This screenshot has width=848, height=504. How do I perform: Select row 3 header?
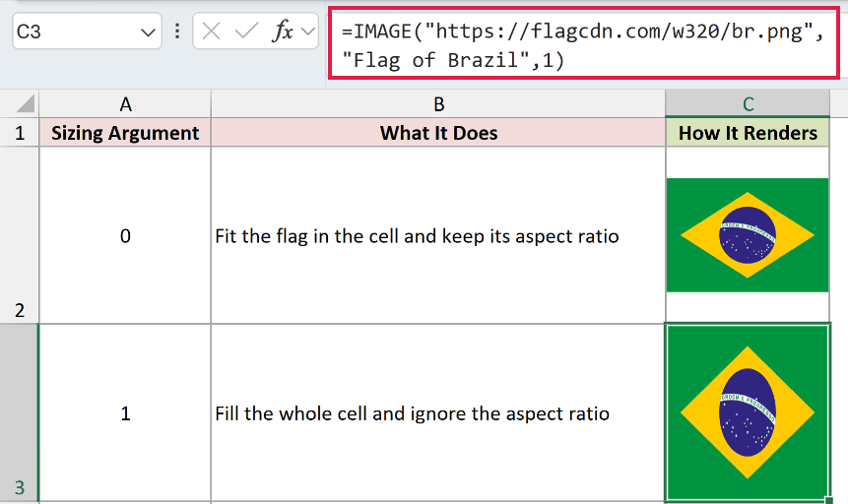pos(20,412)
